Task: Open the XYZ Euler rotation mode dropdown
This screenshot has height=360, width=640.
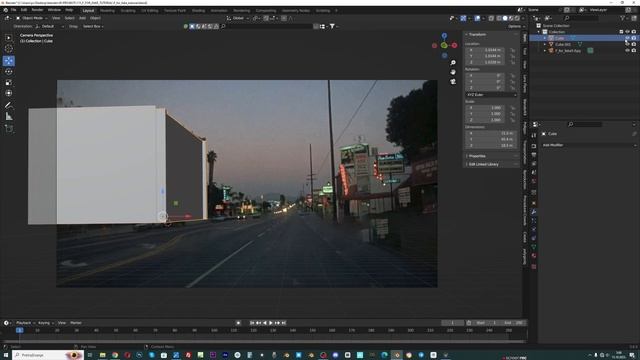Action: pos(491,95)
